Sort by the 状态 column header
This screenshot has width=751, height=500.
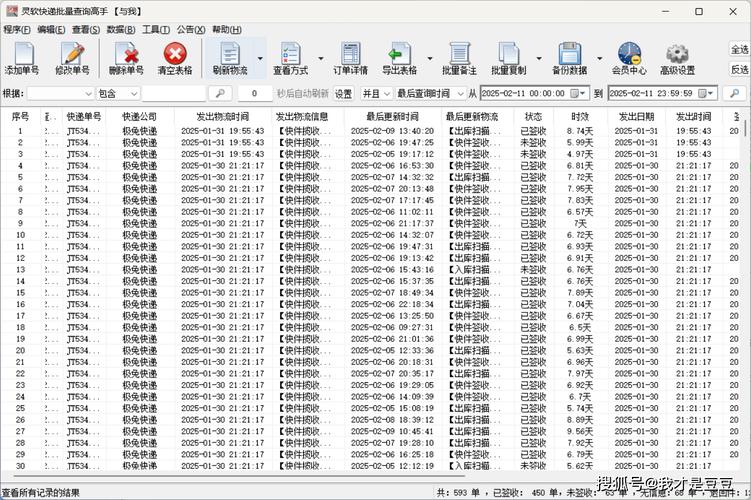533,117
